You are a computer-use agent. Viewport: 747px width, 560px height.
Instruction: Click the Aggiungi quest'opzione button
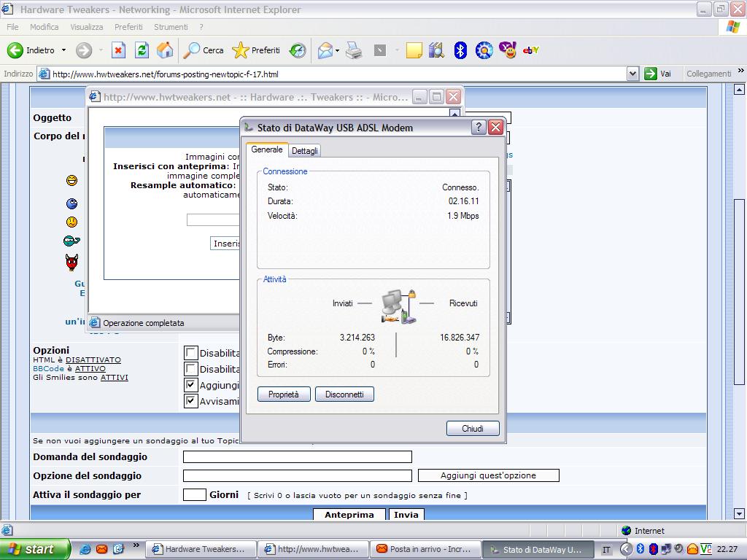pyautogui.click(x=488, y=475)
